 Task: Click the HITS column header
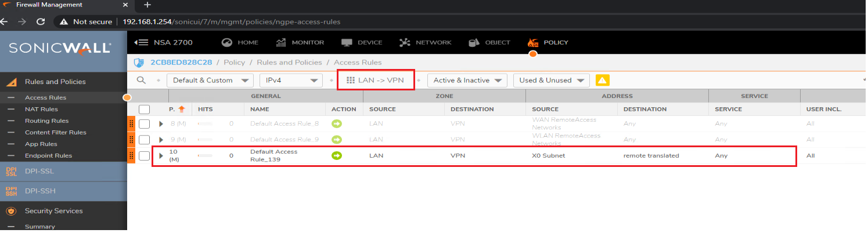(x=206, y=109)
